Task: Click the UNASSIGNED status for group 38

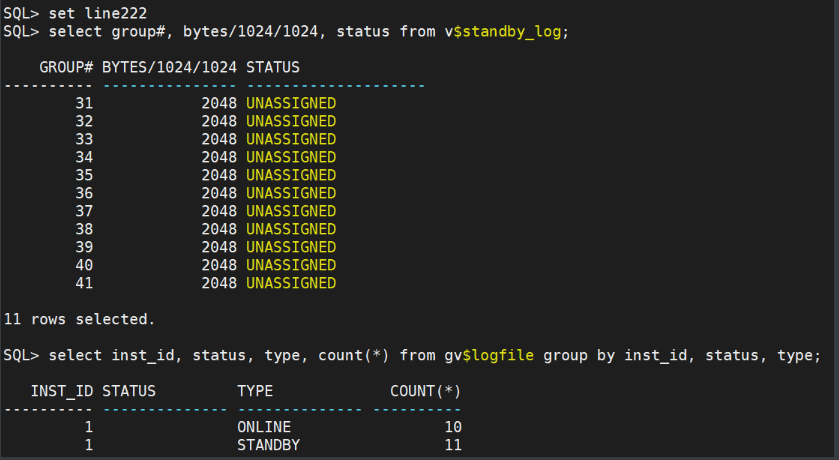Action: pos(290,229)
